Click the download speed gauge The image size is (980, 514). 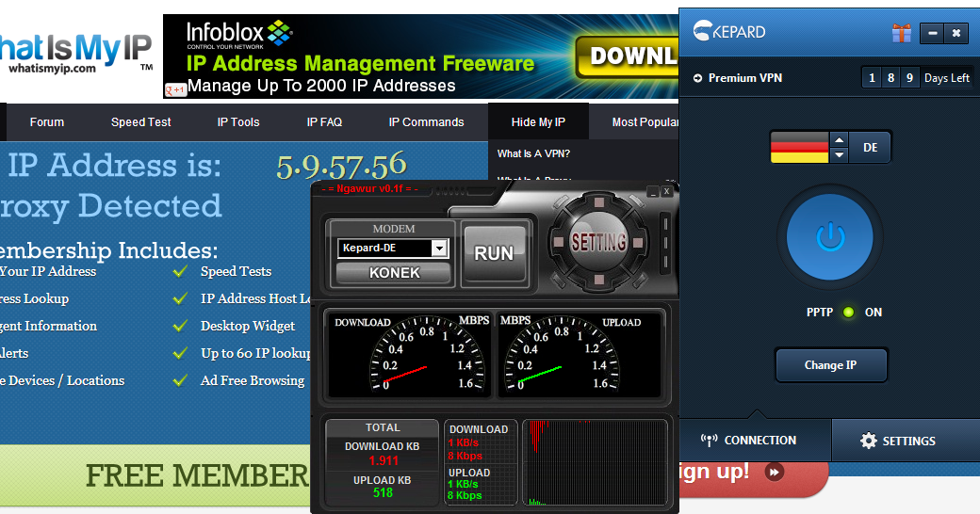click(409, 353)
